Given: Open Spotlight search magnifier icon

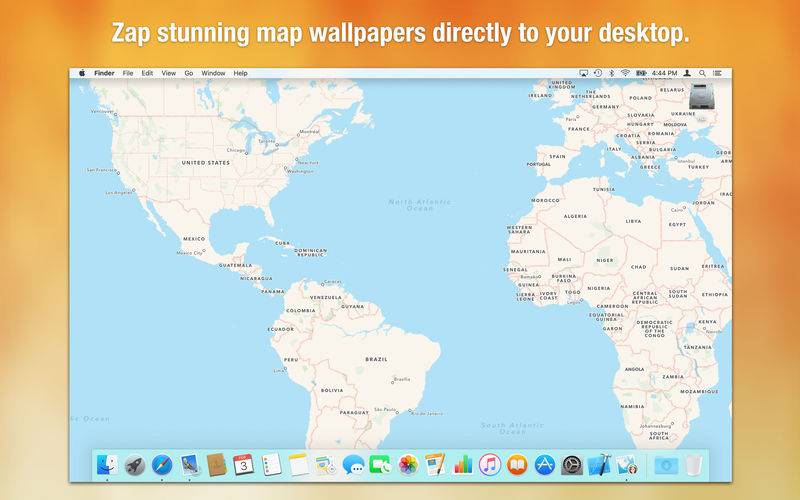Looking at the screenshot, I should click(x=703, y=73).
